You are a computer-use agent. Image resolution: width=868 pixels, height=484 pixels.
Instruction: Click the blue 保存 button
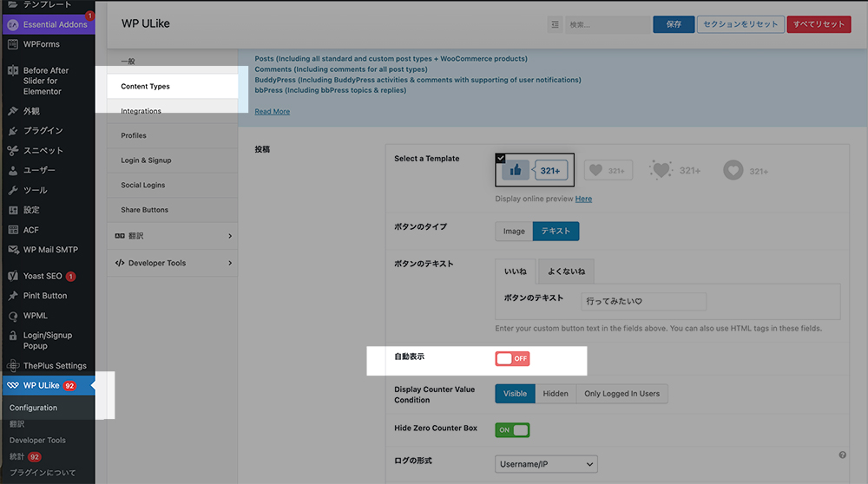point(674,24)
